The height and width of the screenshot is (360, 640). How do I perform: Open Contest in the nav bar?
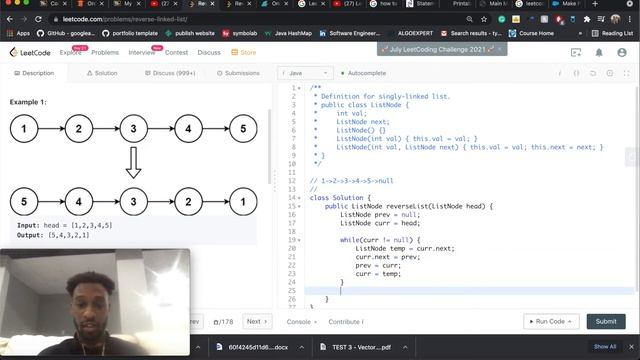(x=176, y=53)
